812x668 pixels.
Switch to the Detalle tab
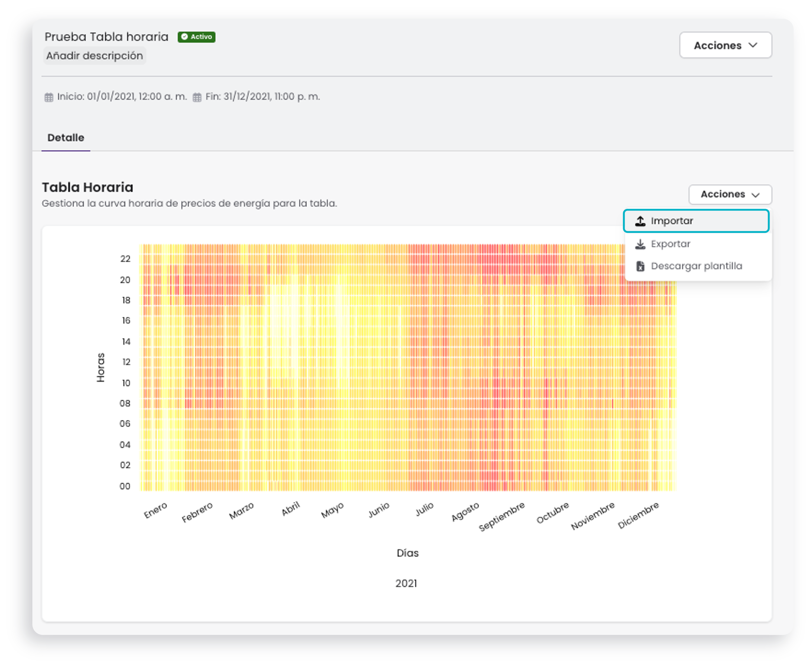pos(66,137)
